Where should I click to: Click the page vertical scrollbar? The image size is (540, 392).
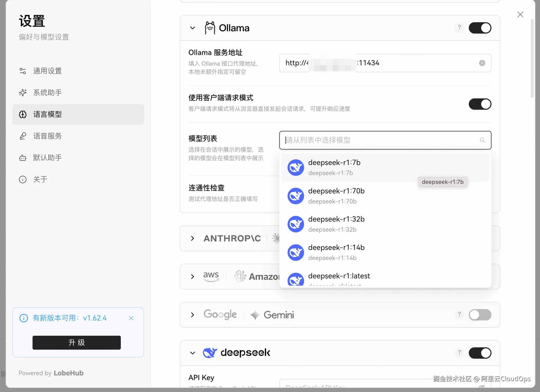tap(532, 58)
